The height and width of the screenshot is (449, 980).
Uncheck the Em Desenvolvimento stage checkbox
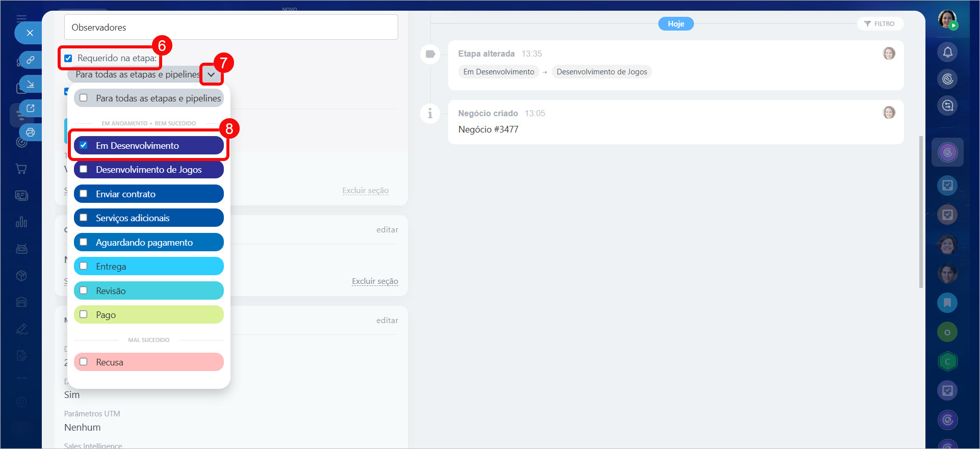pyautogui.click(x=84, y=145)
